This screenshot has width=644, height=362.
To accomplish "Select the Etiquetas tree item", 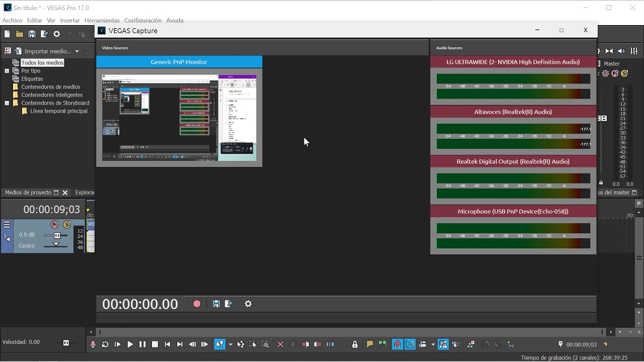I will (x=32, y=79).
